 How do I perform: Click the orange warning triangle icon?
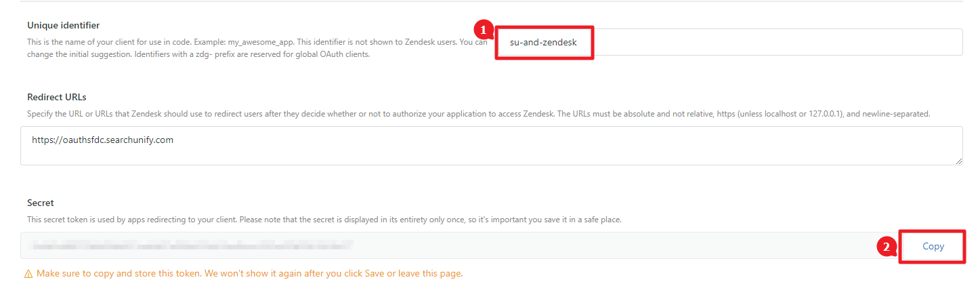click(x=28, y=274)
